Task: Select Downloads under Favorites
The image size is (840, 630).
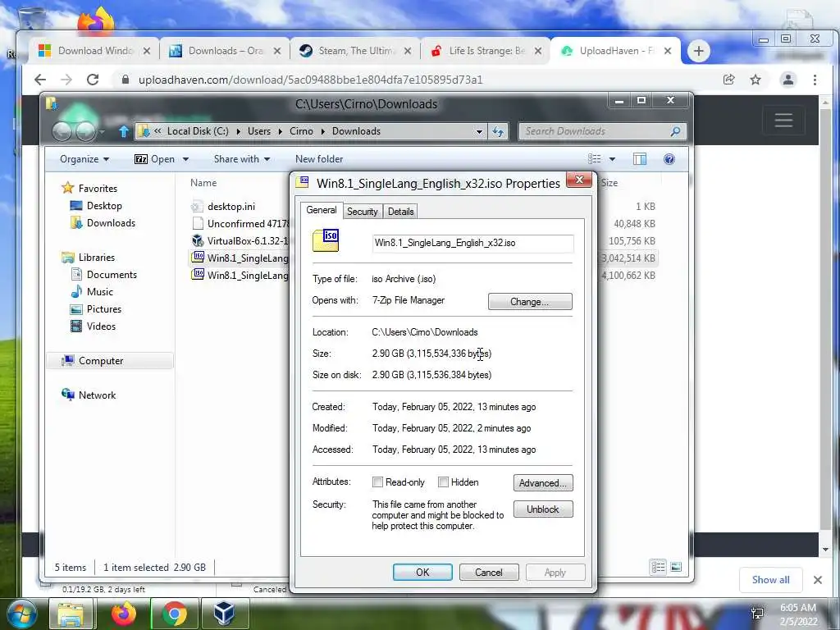Action: pos(103,223)
